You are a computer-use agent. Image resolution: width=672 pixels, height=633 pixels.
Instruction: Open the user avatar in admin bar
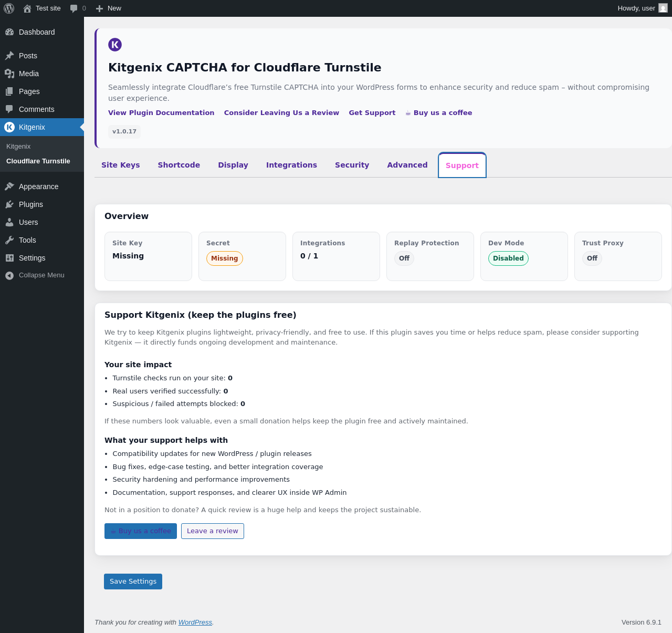[663, 8]
